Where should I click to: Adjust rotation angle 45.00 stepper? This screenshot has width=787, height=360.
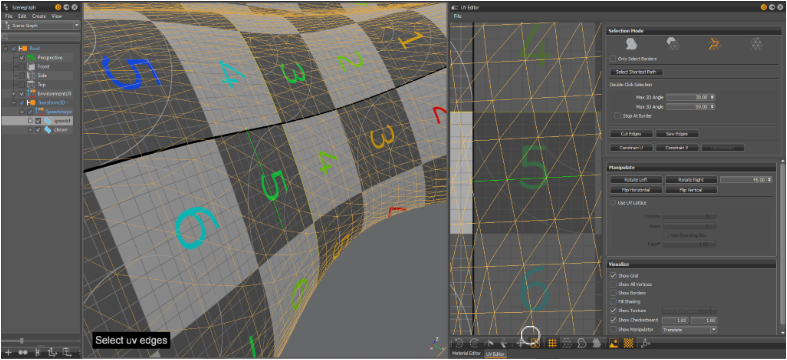coord(770,179)
